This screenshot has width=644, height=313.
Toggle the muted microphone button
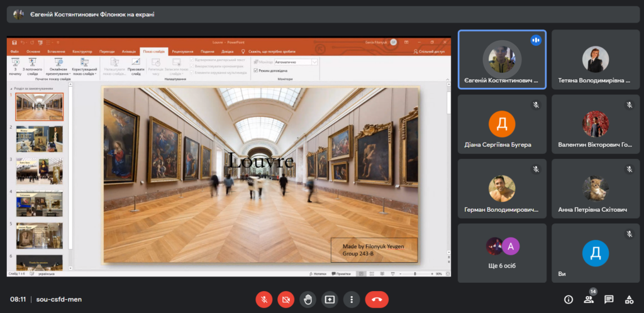click(264, 300)
